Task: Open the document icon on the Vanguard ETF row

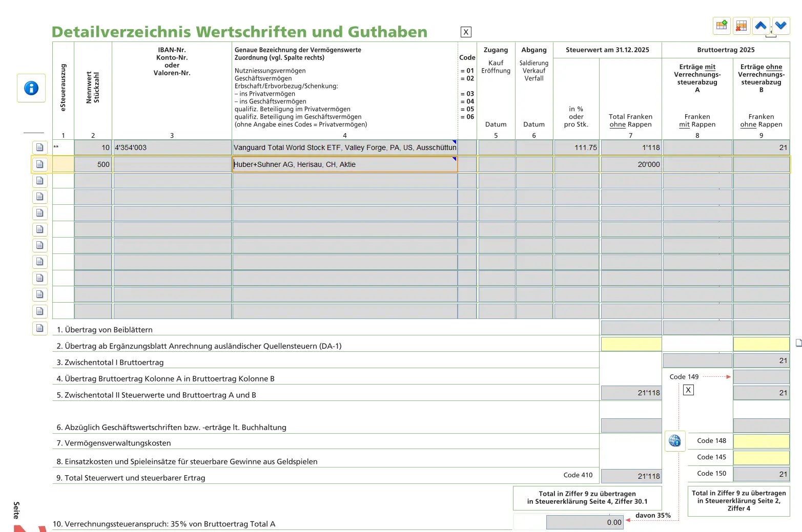Action: [39, 147]
